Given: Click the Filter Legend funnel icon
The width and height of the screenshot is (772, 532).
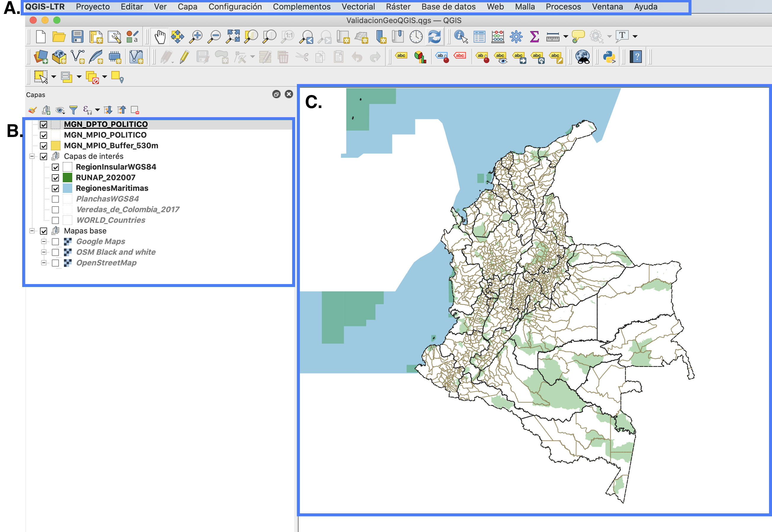Looking at the screenshot, I should point(73,110).
